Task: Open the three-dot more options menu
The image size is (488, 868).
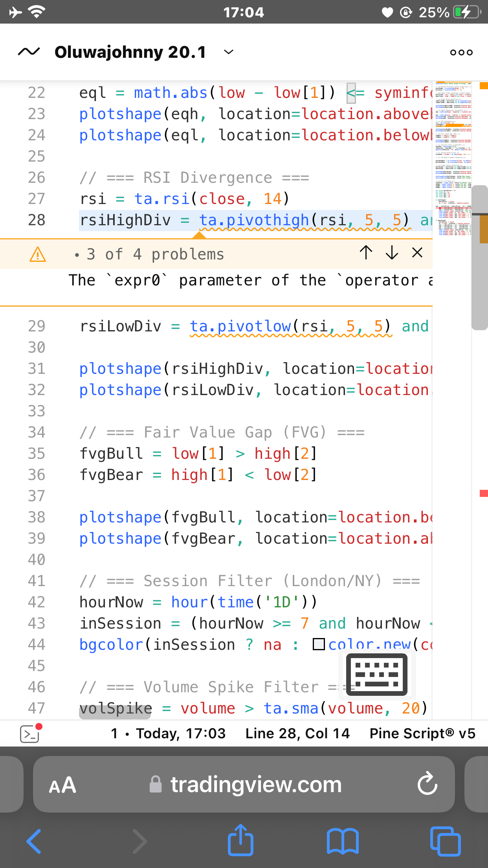Action: [461, 52]
